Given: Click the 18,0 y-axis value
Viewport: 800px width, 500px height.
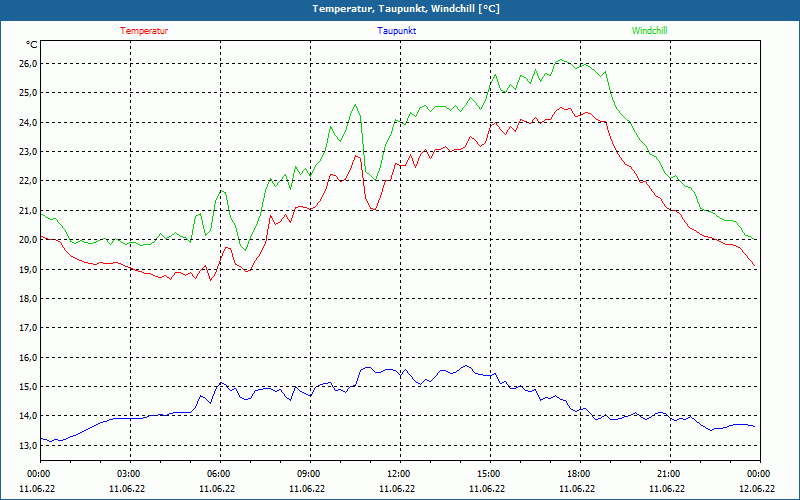Looking at the screenshot, I should click(29, 298).
